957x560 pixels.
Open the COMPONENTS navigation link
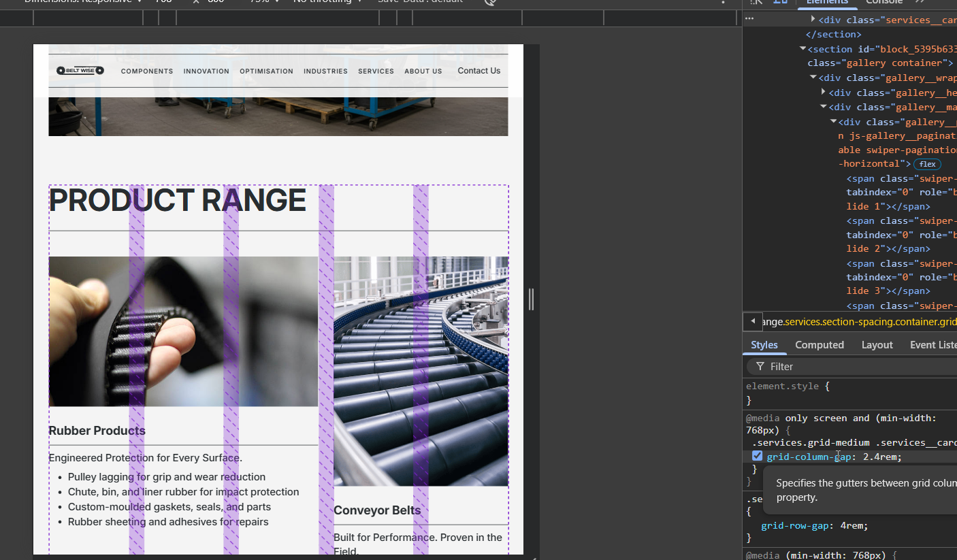click(x=147, y=71)
